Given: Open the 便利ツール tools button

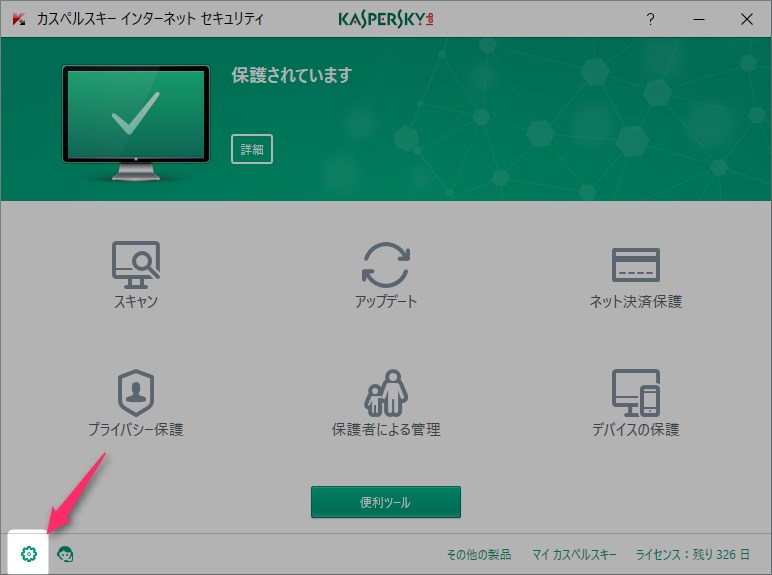Looking at the screenshot, I should pyautogui.click(x=386, y=502).
